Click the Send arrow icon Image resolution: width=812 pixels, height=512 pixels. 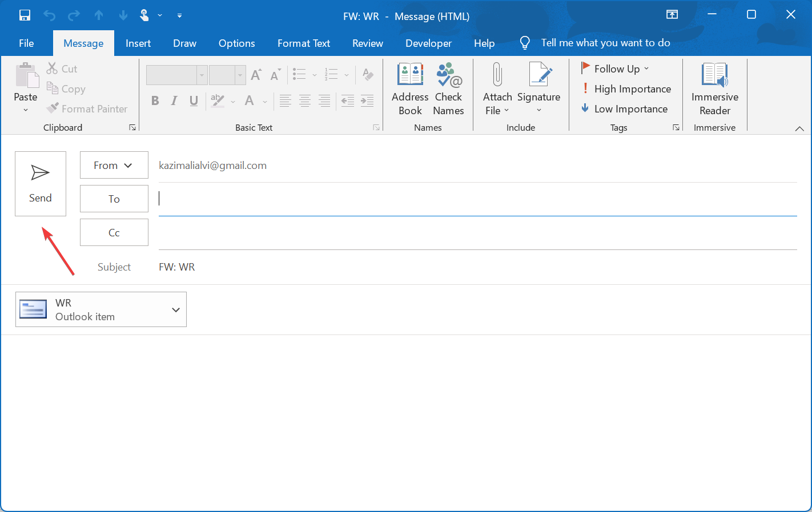(x=40, y=173)
